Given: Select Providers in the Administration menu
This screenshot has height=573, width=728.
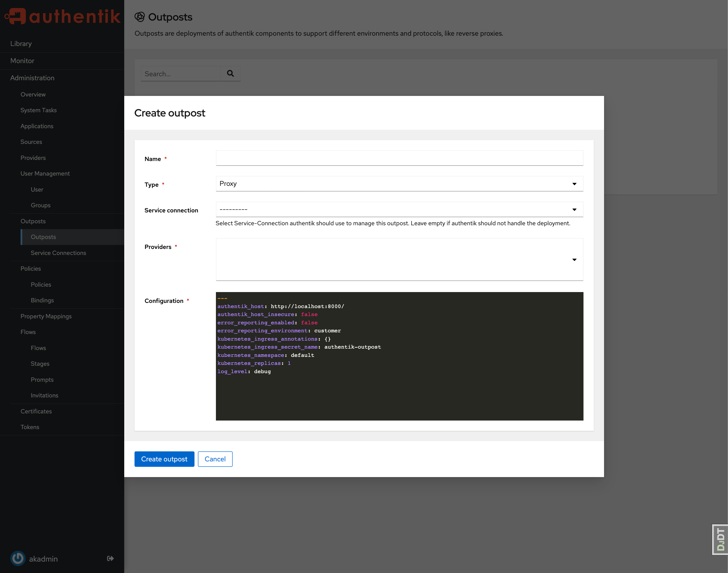Looking at the screenshot, I should 33,158.
